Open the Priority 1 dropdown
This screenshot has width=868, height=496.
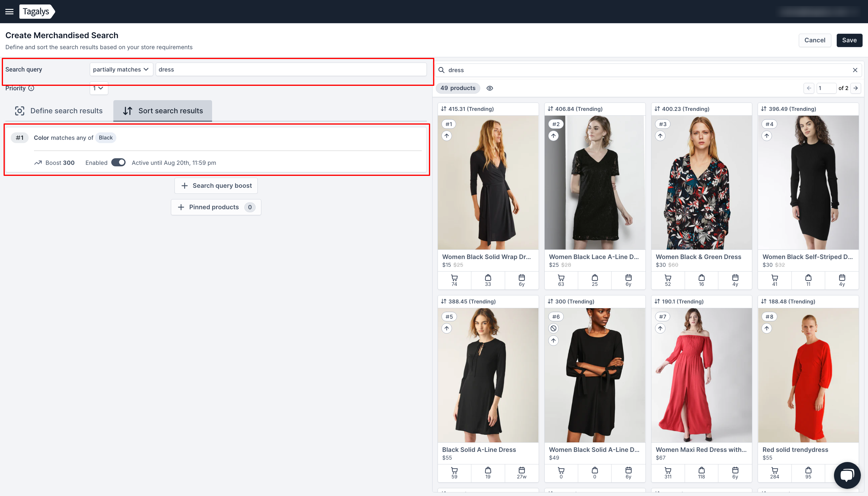[x=99, y=88]
